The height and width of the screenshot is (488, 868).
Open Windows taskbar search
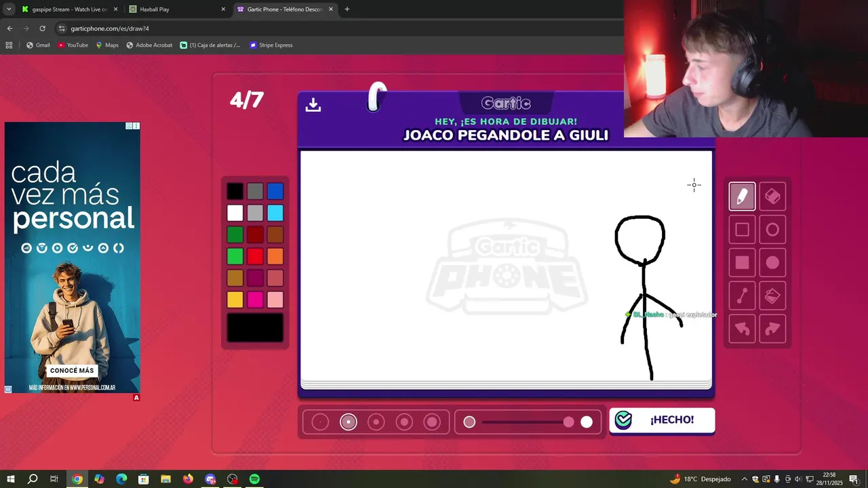tap(33, 479)
